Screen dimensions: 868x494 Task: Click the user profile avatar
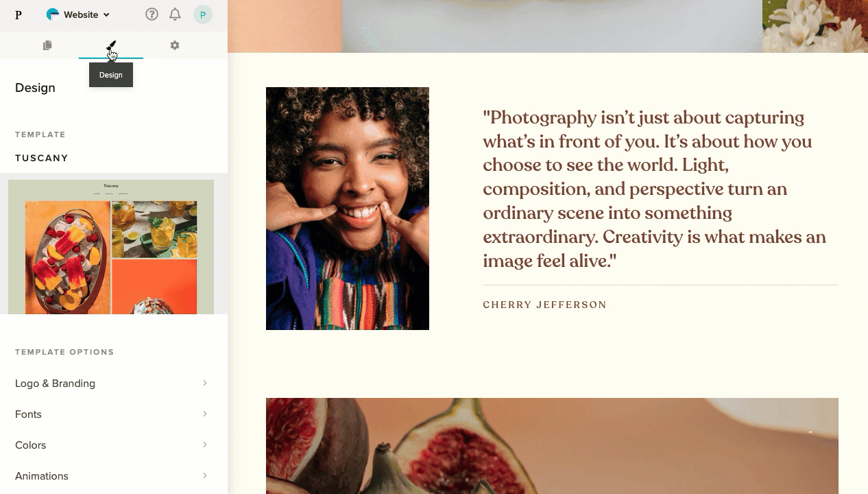click(x=203, y=14)
